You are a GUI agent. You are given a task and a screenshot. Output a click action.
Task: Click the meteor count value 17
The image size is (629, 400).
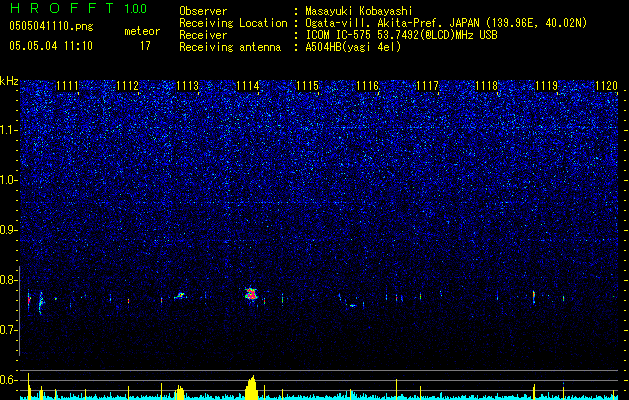coord(145,46)
